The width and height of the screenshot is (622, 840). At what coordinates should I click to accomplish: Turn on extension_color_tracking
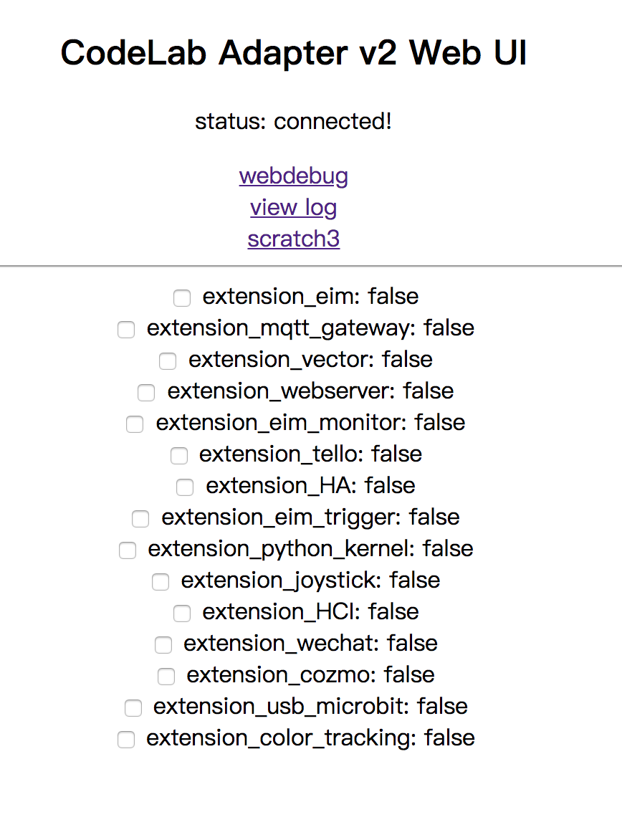click(125, 739)
